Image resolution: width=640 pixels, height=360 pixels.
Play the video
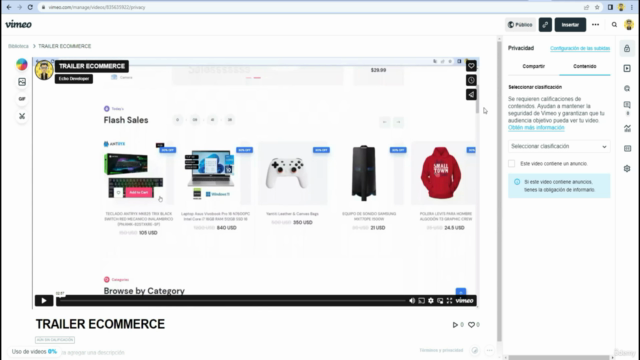[x=44, y=301]
